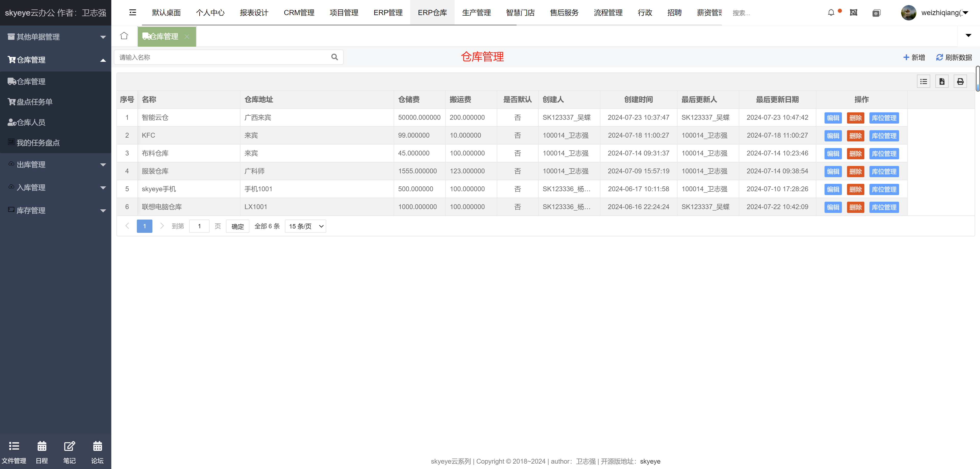Open the 15 条/页 page size dropdown

[x=306, y=226]
